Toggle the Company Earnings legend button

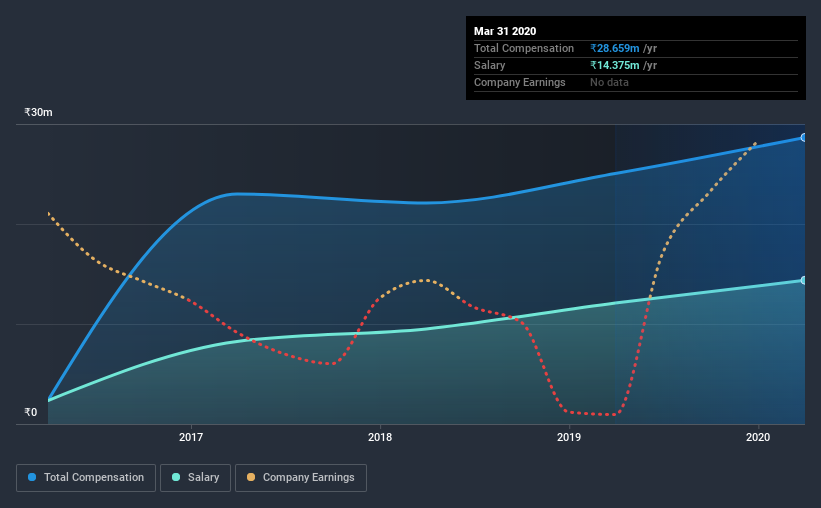[301, 478]
